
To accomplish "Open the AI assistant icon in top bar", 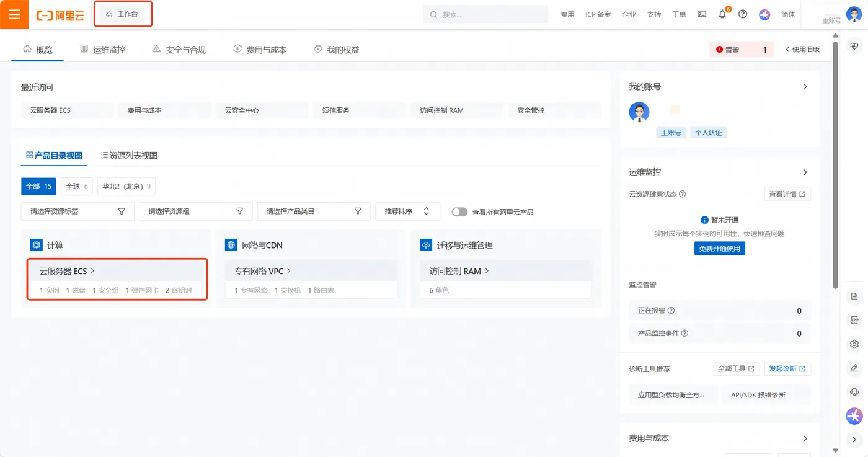I will coord(764,14).
